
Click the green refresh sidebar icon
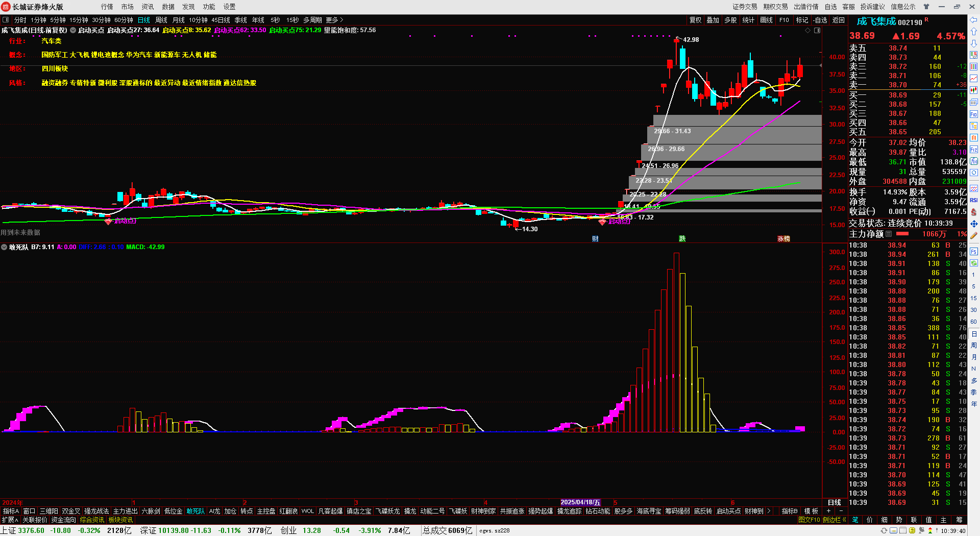coord(974,263)
